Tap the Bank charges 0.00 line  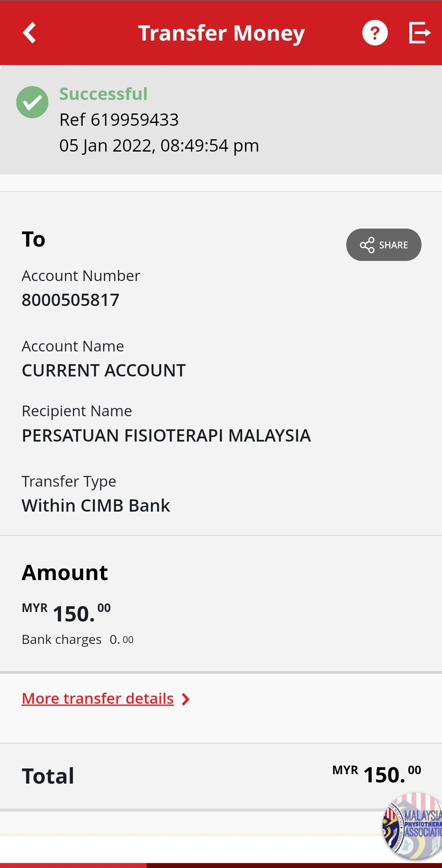pos(78,639)
